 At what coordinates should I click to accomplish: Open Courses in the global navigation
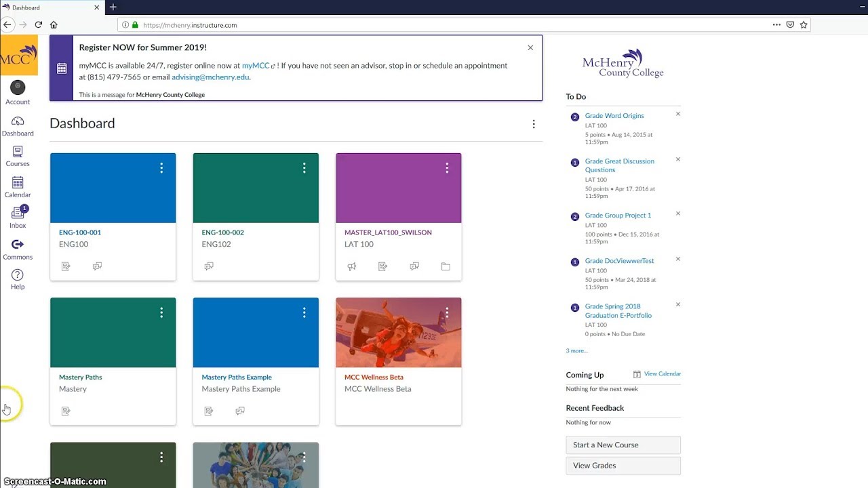tap(18, 157)
